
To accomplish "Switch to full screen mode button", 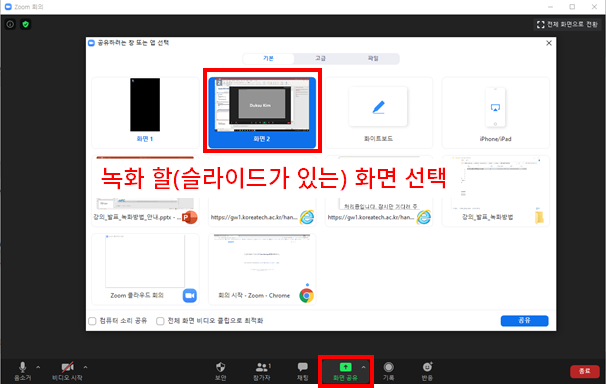I will click(567, 24).
